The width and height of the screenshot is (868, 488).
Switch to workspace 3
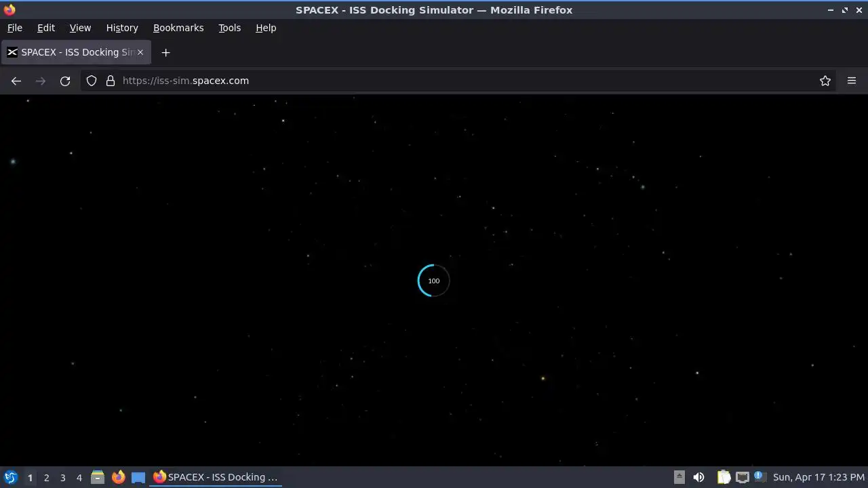[62, 477]
